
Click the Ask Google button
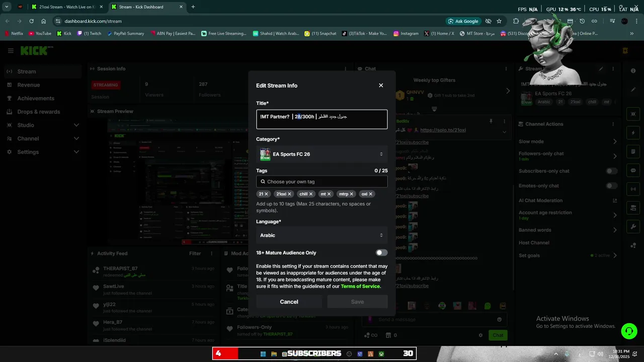tap(462, 21)
